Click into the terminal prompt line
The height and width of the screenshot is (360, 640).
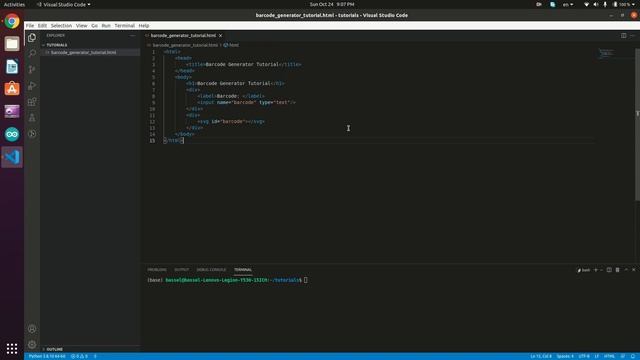point(227,280)
